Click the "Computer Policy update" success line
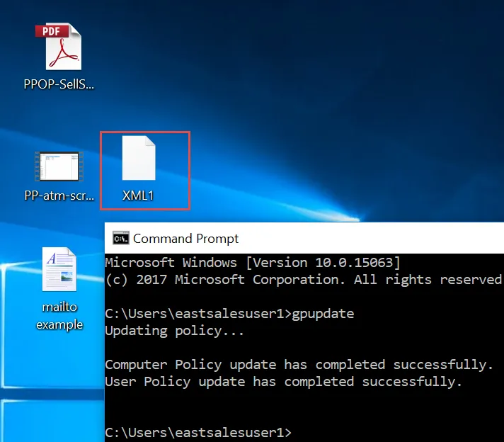 (298, 365)
